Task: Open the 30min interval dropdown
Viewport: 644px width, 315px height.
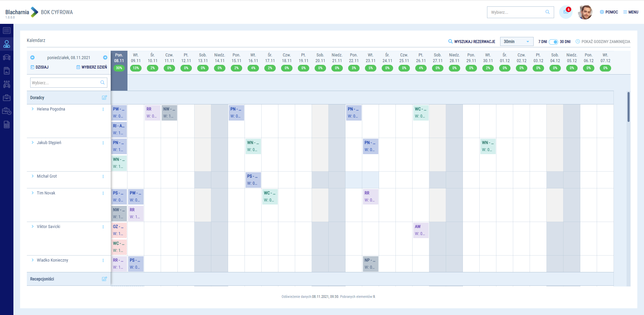Action: pos(516,42)
